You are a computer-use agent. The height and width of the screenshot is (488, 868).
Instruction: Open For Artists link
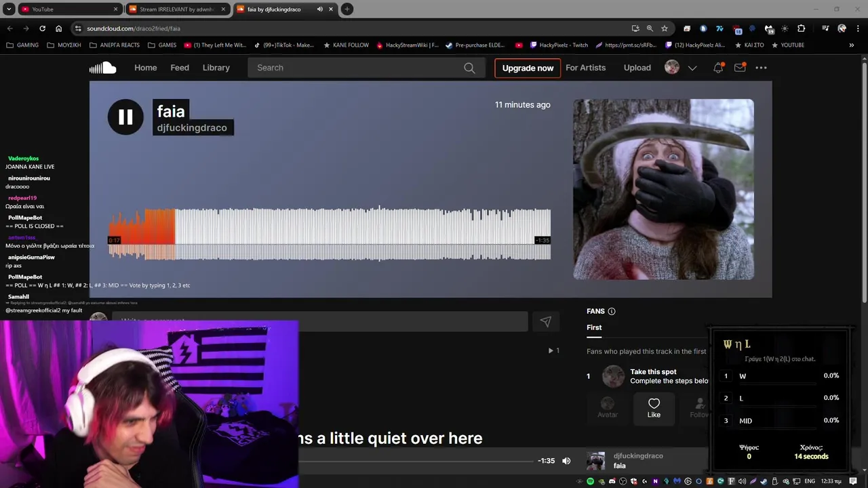(586, 68)
